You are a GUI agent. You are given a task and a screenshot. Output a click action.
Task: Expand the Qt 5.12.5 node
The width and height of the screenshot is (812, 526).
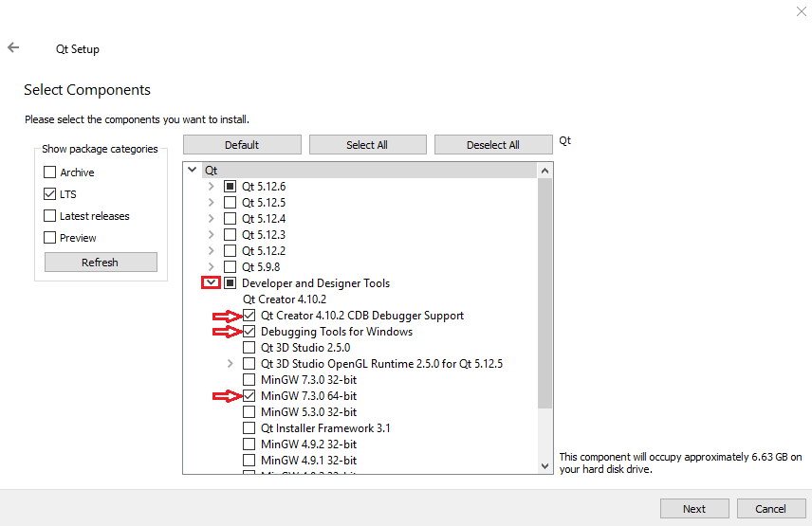(211, 202)
